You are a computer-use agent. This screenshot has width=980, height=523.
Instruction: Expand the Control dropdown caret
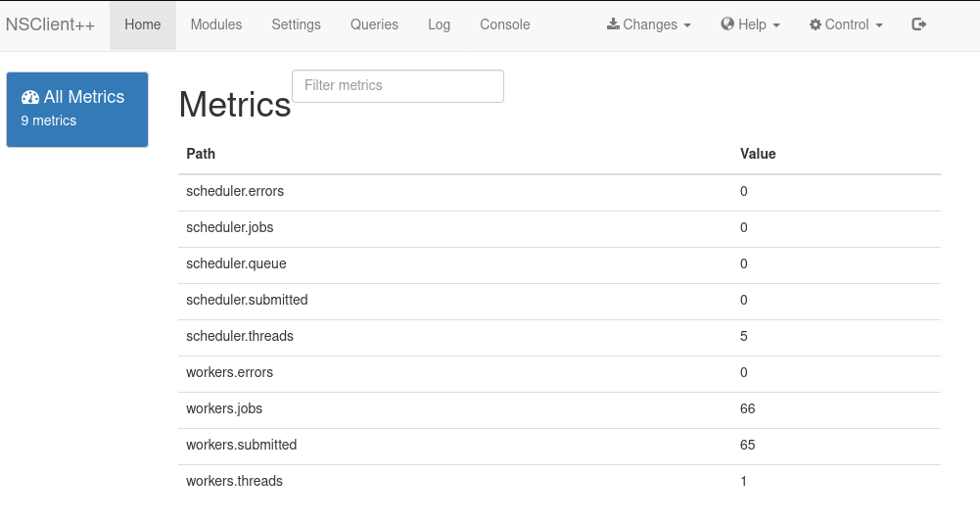coord(879,25)
